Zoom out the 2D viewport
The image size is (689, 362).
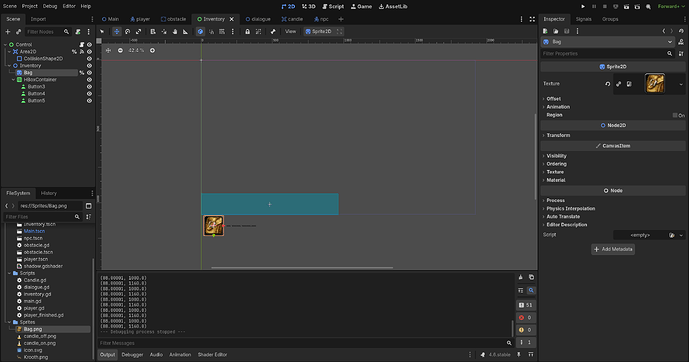120,51
